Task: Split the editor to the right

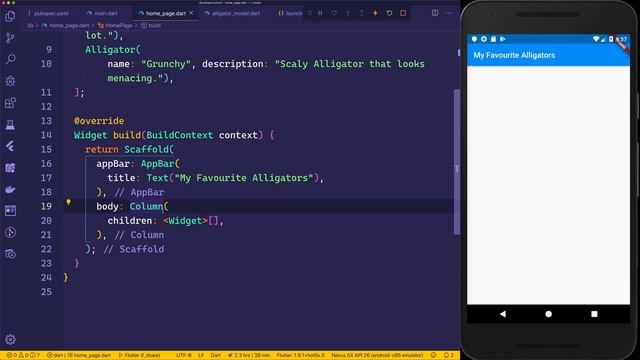Action: [x=435, y=13]
